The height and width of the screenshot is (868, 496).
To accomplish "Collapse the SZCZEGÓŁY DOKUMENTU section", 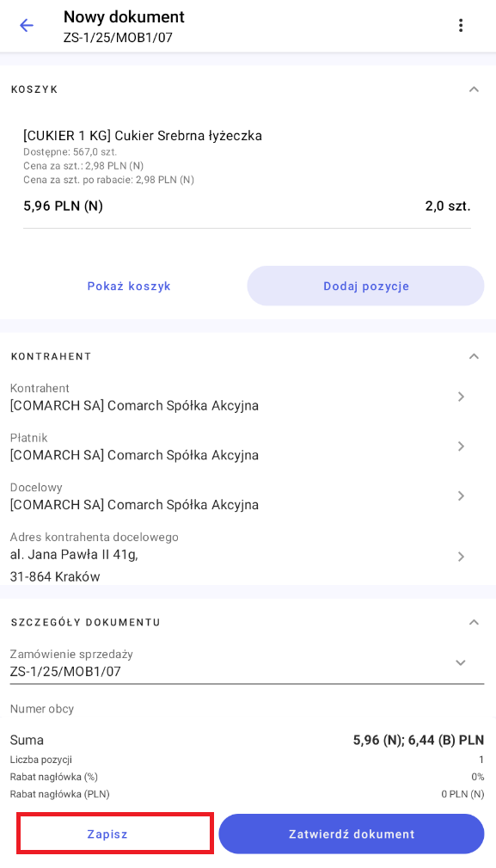I will (x=474, y=623).
